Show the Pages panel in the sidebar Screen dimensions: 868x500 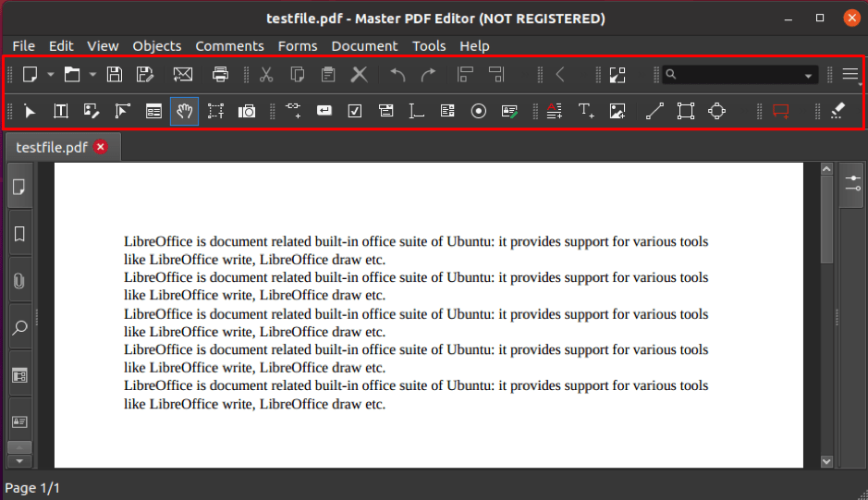[x=18, y=188]
